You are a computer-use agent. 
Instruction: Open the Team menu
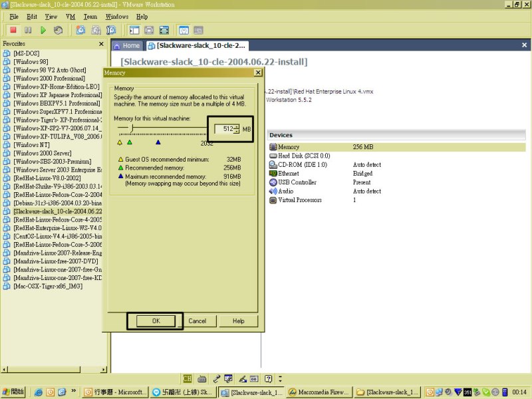click(90, 17)
